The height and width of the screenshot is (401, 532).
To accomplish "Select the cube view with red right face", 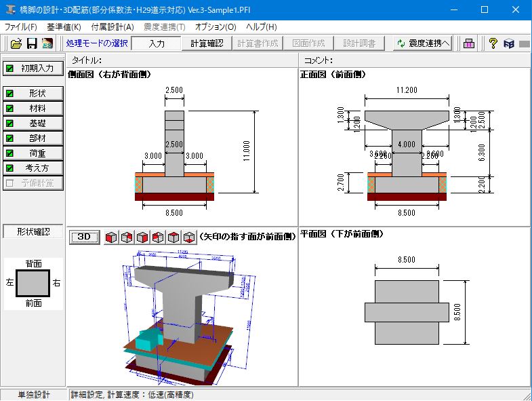I will (142, 237).
